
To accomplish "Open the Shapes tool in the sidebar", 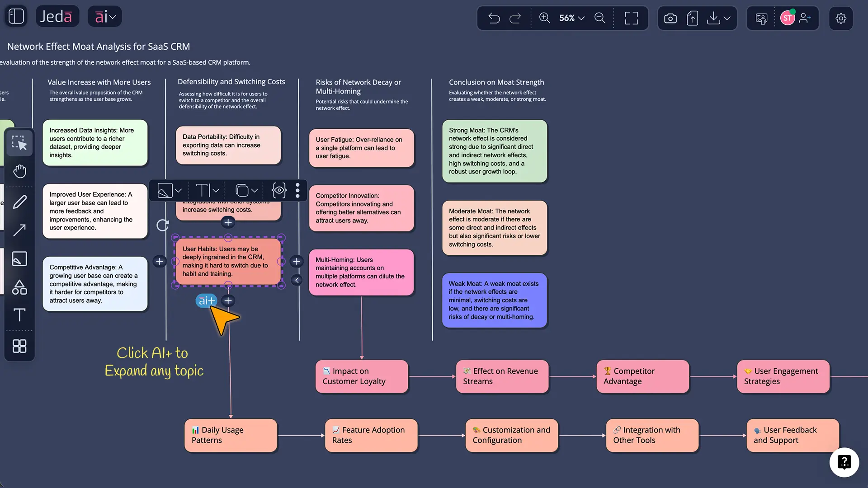I will [19, 287].
